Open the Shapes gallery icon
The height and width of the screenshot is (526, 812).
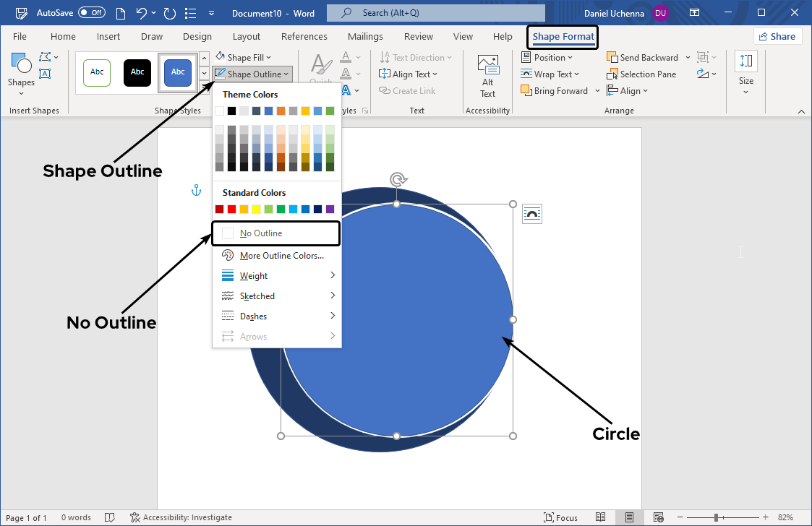[x=21, y=65]
